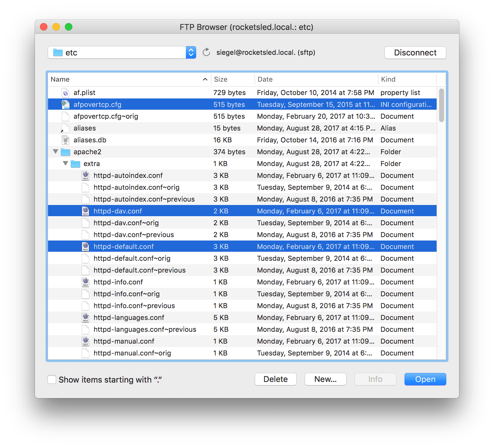
Task: Click the aliases.db database file icon
Action: 65,140
